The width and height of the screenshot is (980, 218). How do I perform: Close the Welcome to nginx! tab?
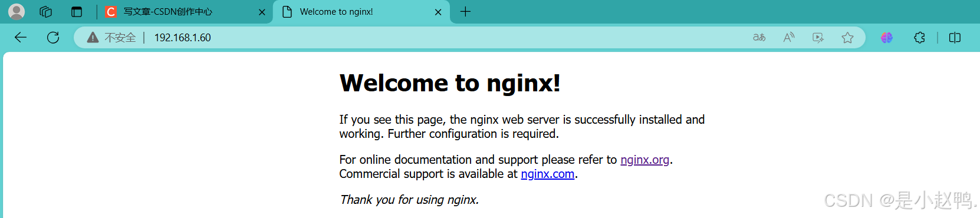coord(438,12)
